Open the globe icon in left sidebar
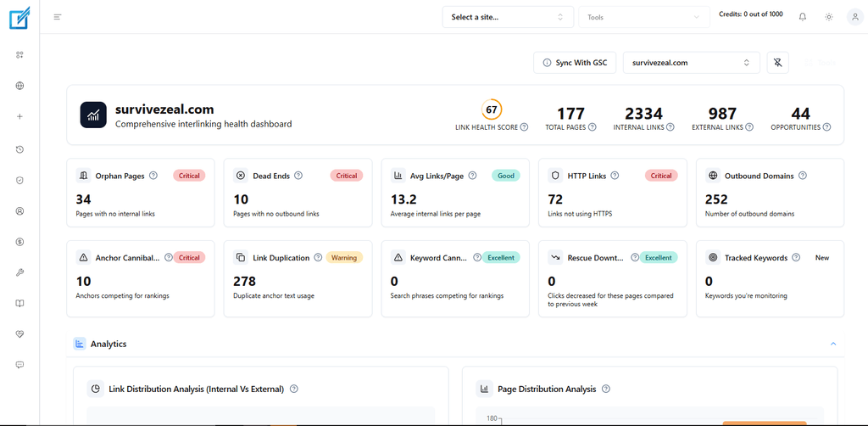The image size is (868, 426). [x=20, y=86]
